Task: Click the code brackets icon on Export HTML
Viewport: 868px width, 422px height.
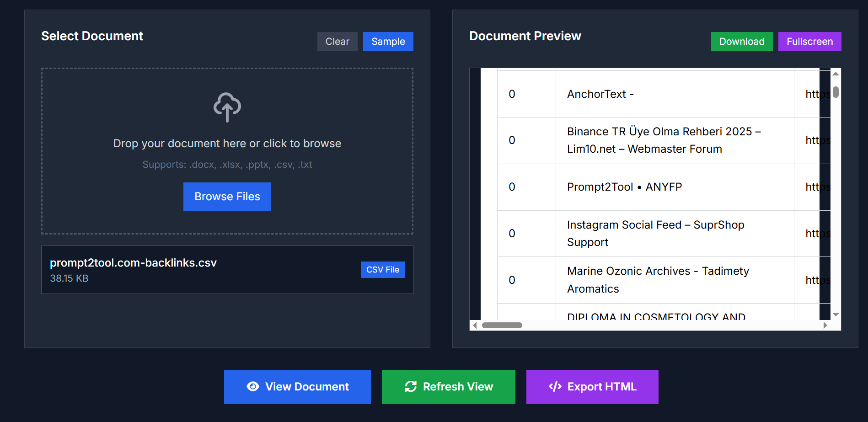Action: [x=555, y=387]
